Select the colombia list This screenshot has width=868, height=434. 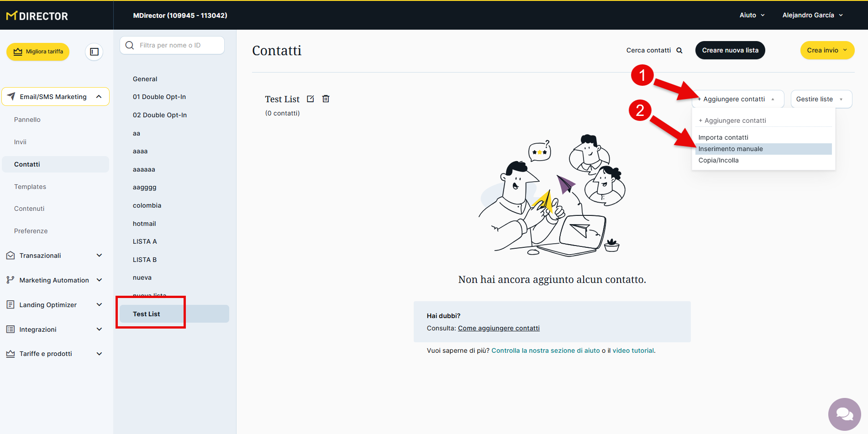click(x=147, y=205)
